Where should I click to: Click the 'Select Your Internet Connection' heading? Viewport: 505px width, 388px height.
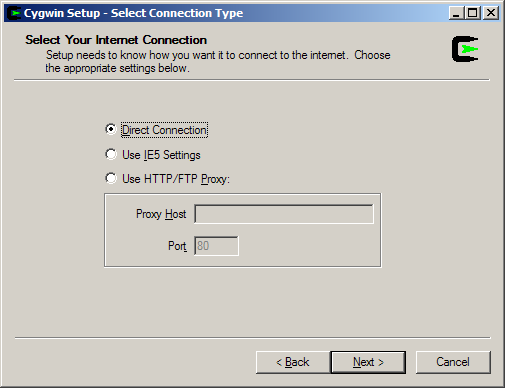(x=116, y=40)
